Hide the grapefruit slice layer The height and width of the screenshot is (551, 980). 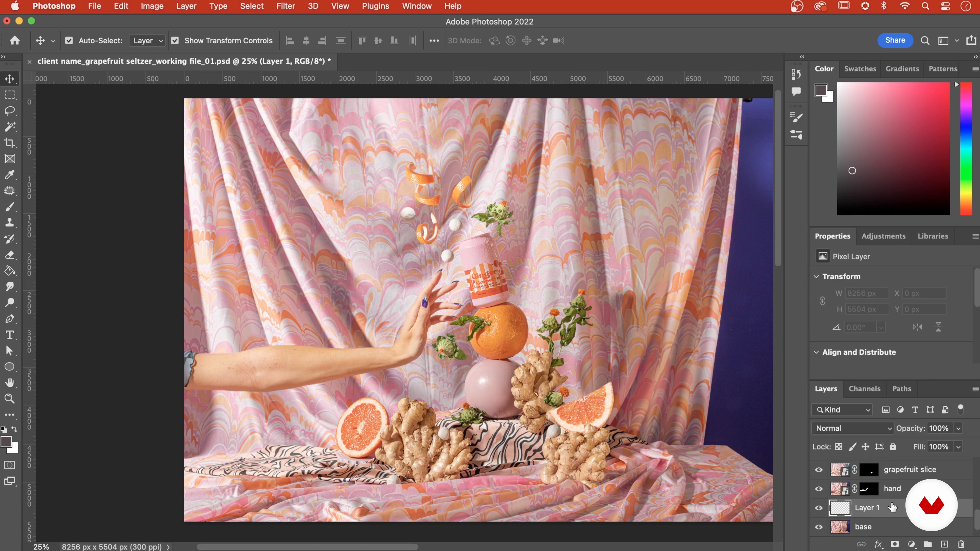click(x=819, y=470)
